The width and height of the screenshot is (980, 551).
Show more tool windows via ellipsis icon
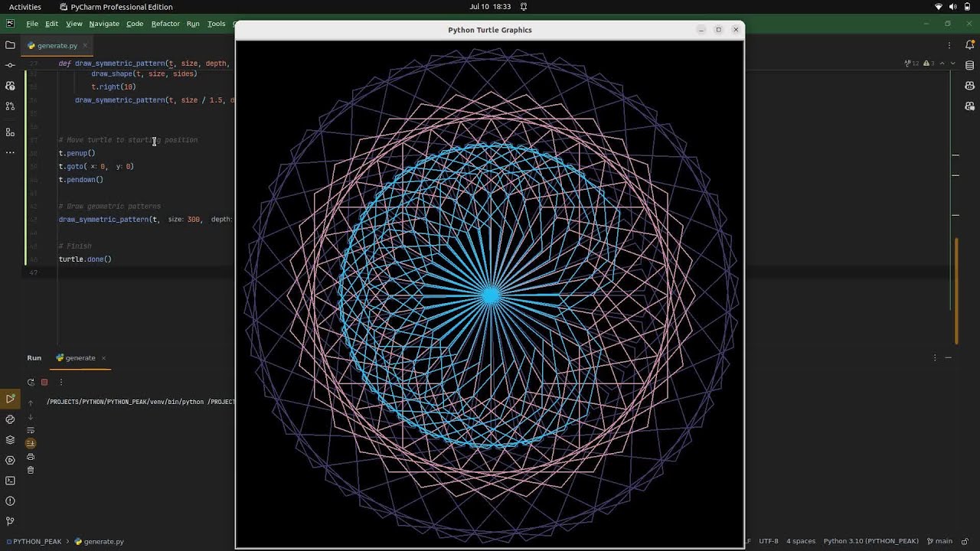(10, 152)
